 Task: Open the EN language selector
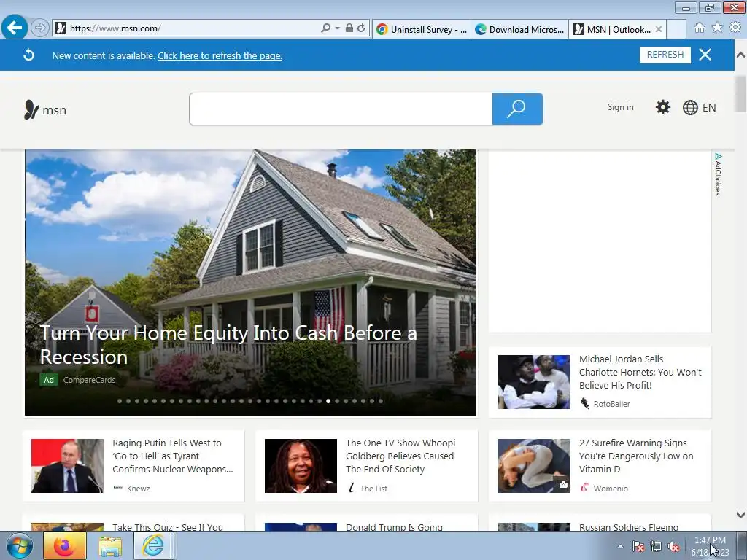(x=699, y=108)
